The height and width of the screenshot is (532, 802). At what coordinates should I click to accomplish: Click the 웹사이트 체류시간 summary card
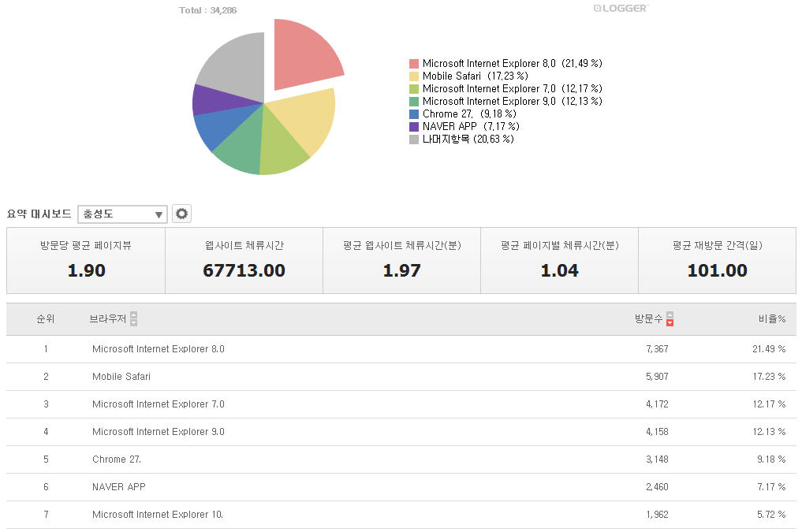pyautogui.click(x=244, y=260)
